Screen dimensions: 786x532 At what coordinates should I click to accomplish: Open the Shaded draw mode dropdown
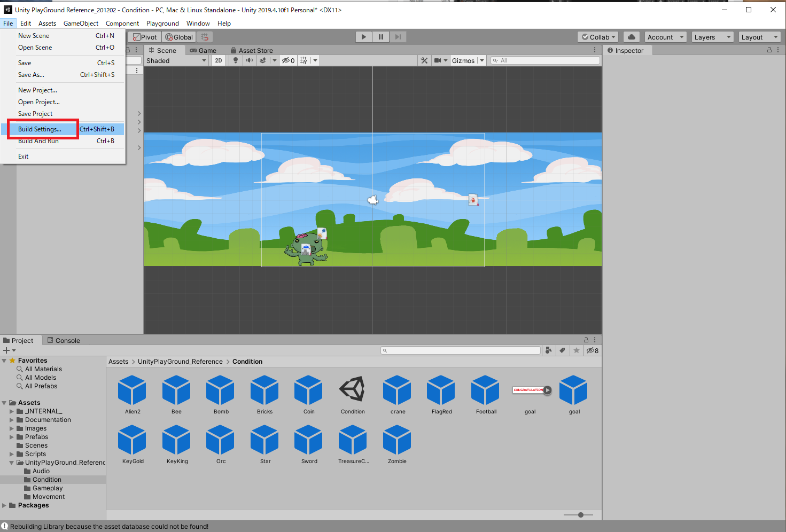click(176, 60)
